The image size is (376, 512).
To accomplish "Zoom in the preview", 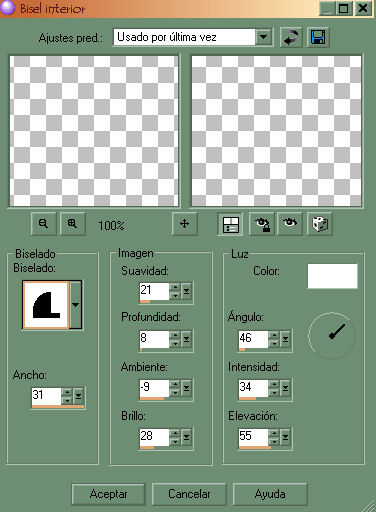I will (x=73, y=223).
